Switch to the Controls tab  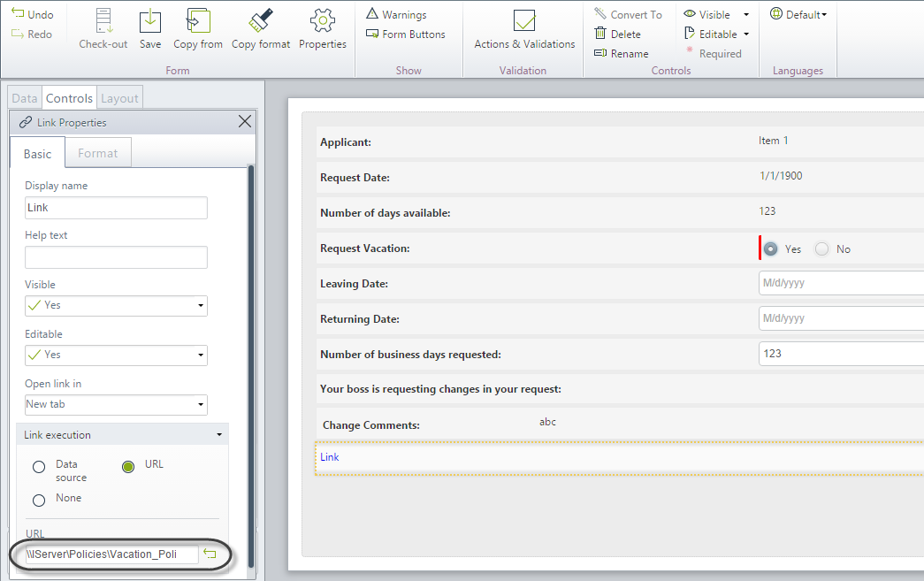(69, 98)
